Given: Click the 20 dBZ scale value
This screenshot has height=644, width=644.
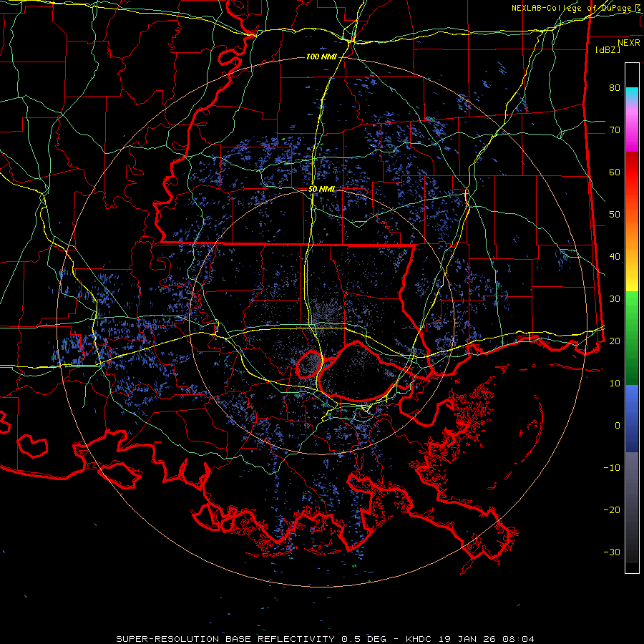Looking at the screenshot, I should 615,341.
